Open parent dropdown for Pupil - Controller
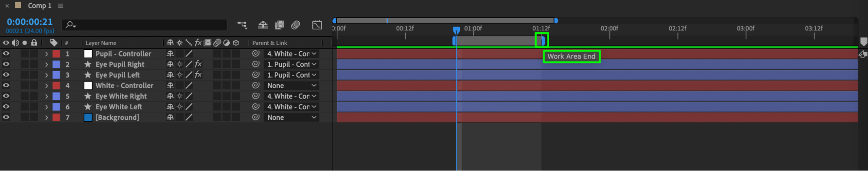868x171 pixels. tap(291, 54)
